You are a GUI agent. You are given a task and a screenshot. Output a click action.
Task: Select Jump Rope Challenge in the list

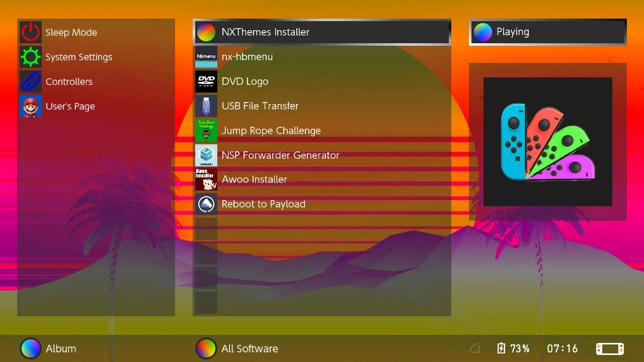[271, 131]
